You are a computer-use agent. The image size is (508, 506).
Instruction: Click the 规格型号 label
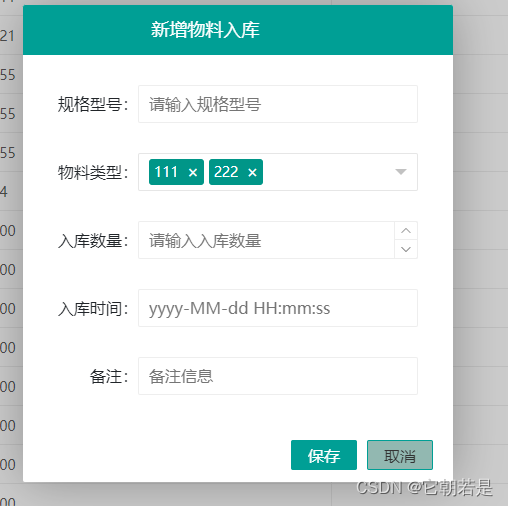(x=93, y=104)
